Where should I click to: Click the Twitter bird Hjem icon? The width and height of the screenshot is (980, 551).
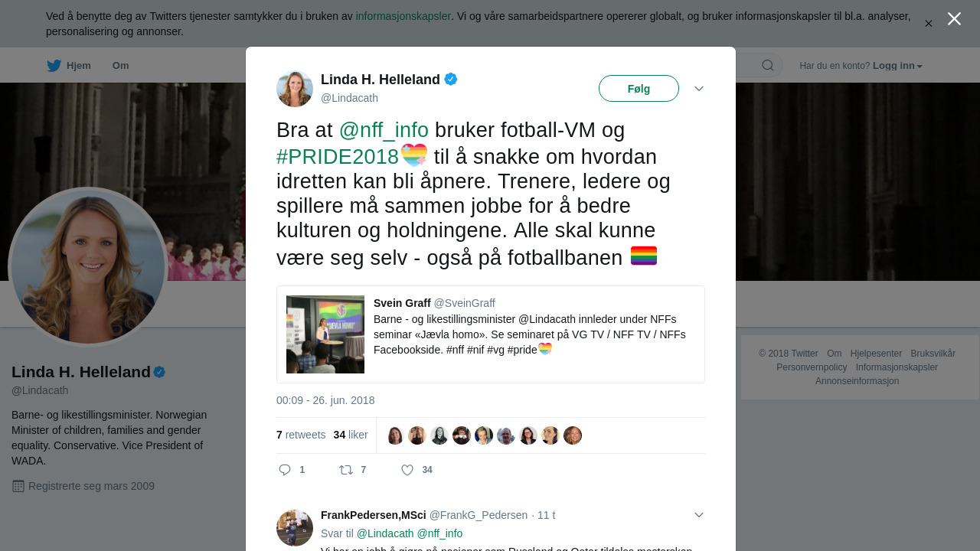tap(54, 66)
